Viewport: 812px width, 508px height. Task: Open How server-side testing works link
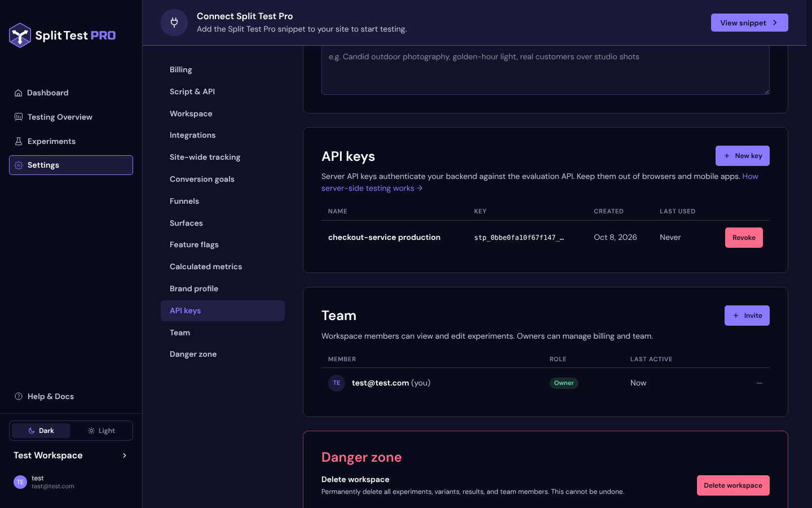click(x=372, y=189)
